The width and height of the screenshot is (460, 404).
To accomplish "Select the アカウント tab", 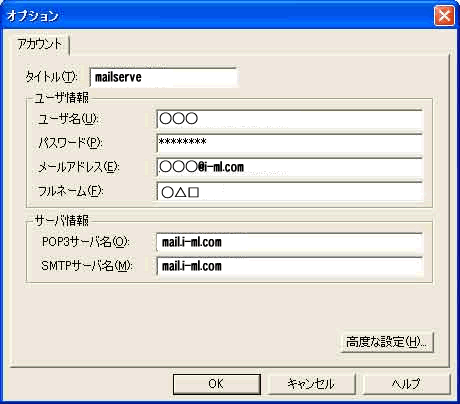I will 40,44.
